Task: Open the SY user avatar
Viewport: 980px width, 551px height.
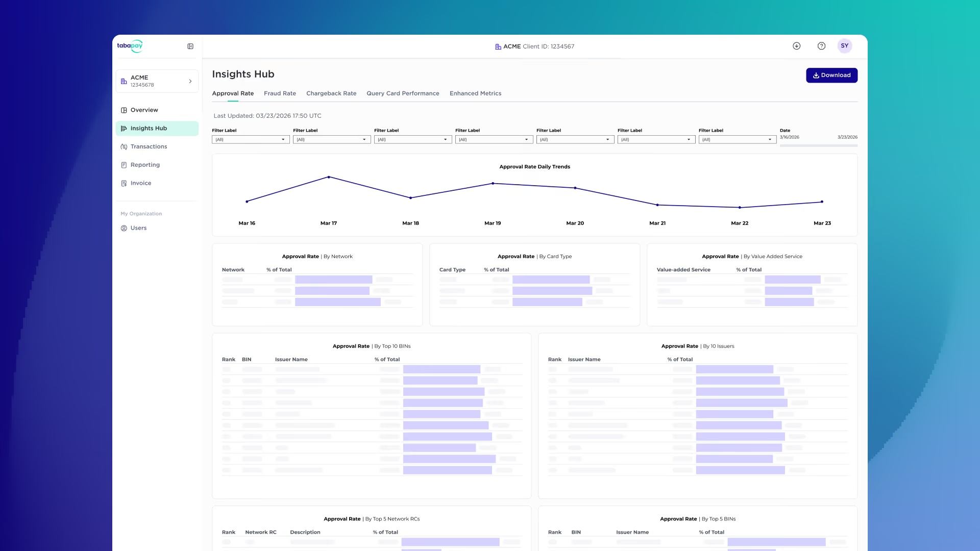Action: point(845,46)
